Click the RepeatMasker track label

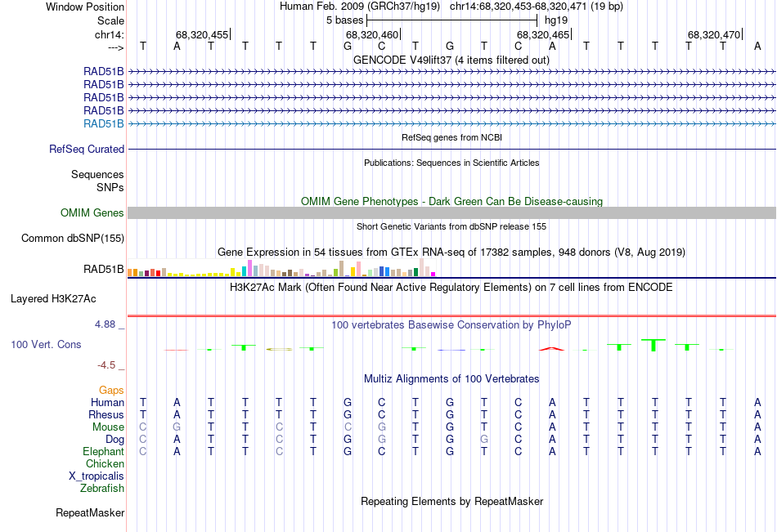pos(90,512)
